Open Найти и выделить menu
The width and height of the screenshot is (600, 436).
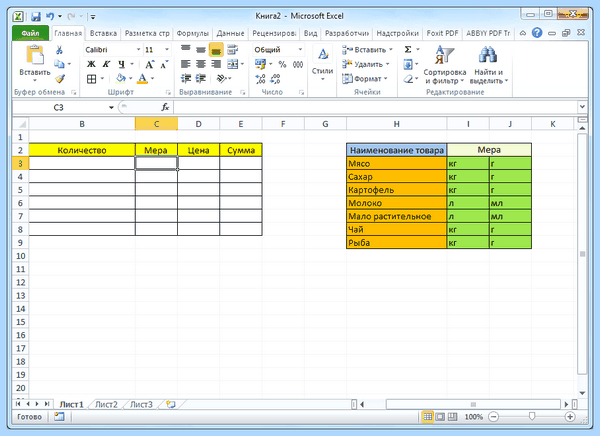tap(489, 65)
